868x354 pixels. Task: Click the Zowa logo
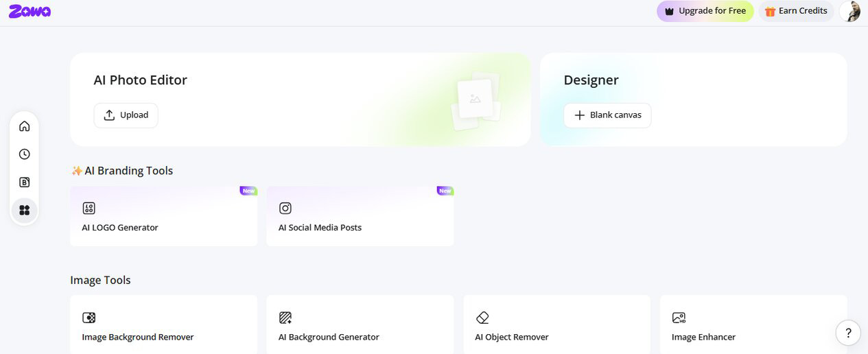(30, 11)
